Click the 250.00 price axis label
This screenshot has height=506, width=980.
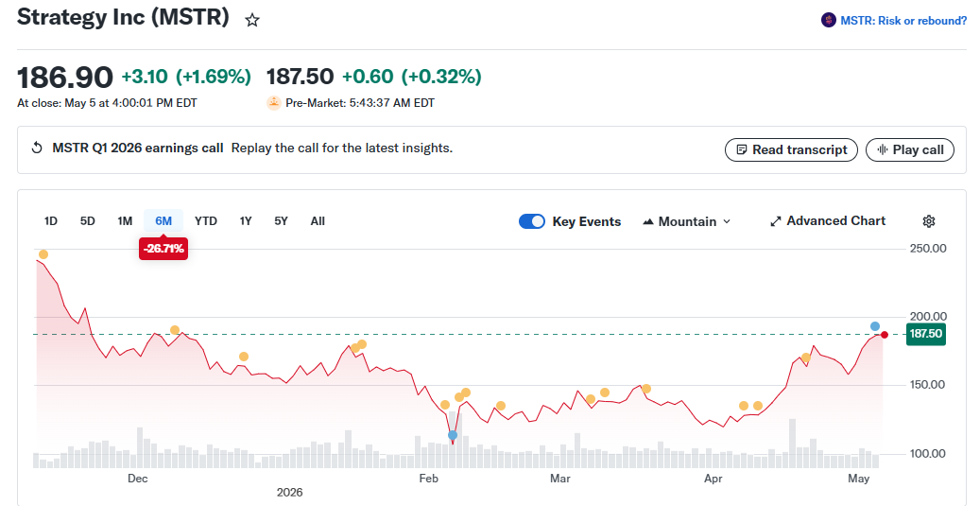point(928,249)
